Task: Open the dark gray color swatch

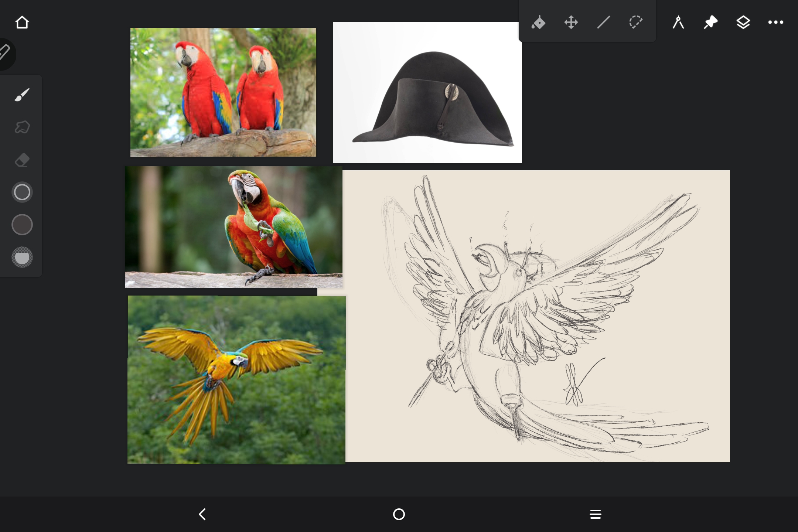Action: pos(22,225)
